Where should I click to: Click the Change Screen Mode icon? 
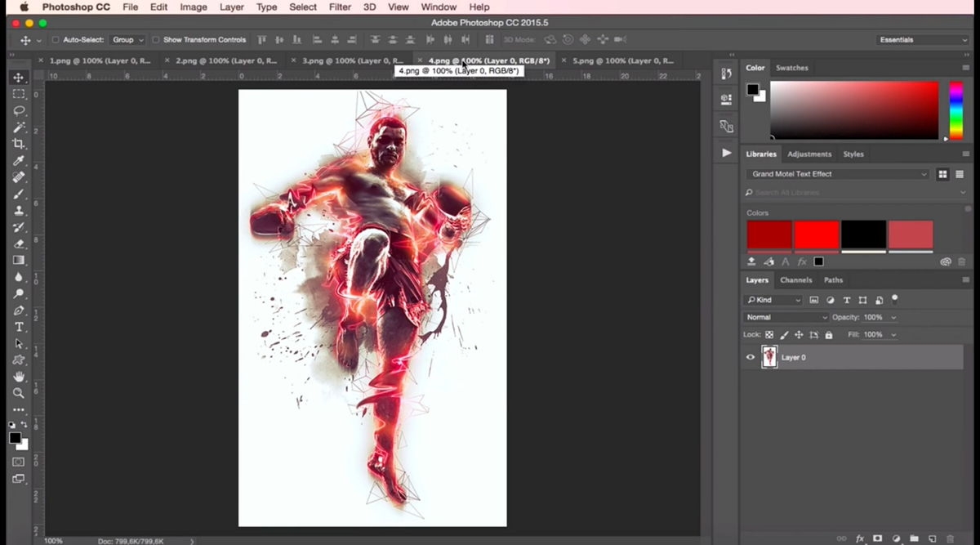[x=18, y=479]
